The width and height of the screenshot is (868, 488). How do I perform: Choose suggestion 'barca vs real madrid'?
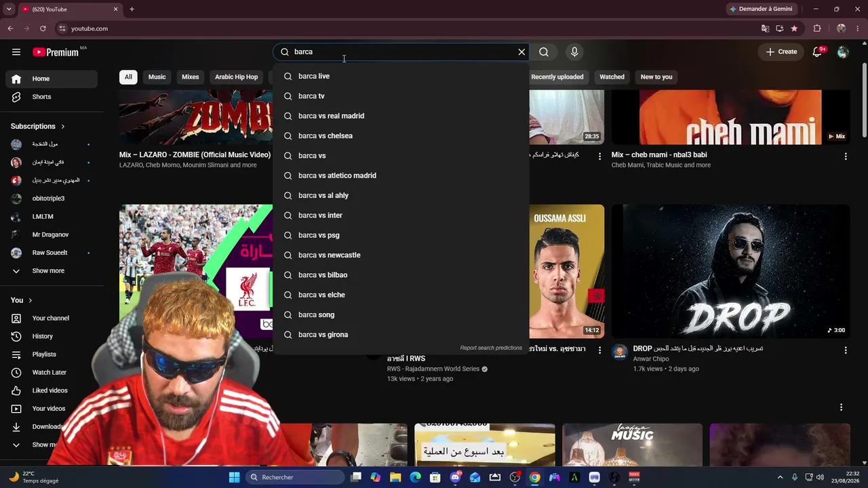tap(401, 116)
